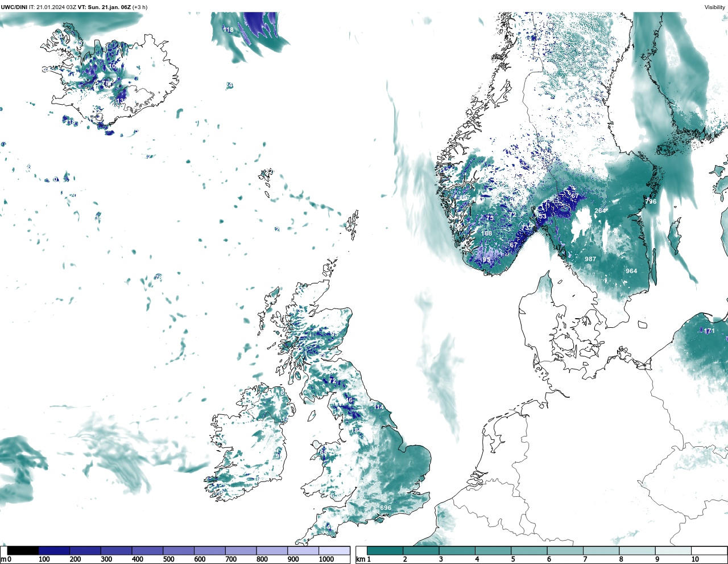
Task: Click the 796 value near the Swedish coast
Action: [651, 201]
